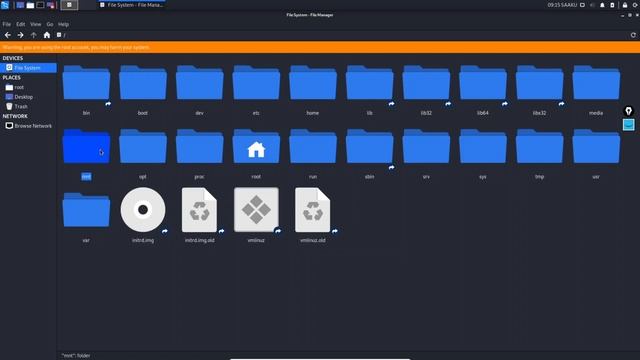
Task: Open the Kali applications menu icon
Action: (5, 5)
